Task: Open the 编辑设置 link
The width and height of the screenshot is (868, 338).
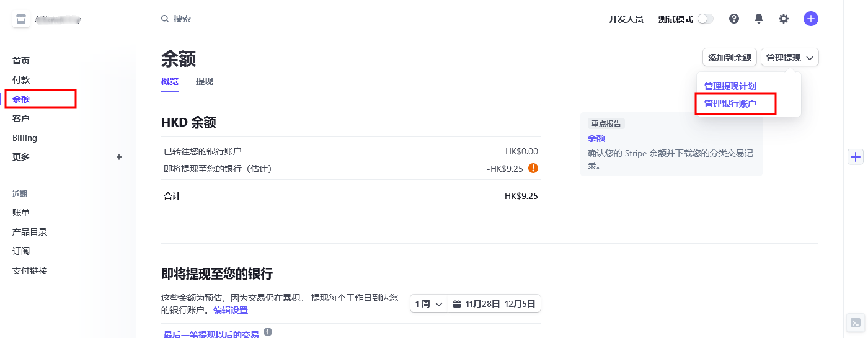Action: (x=231, y=310)
